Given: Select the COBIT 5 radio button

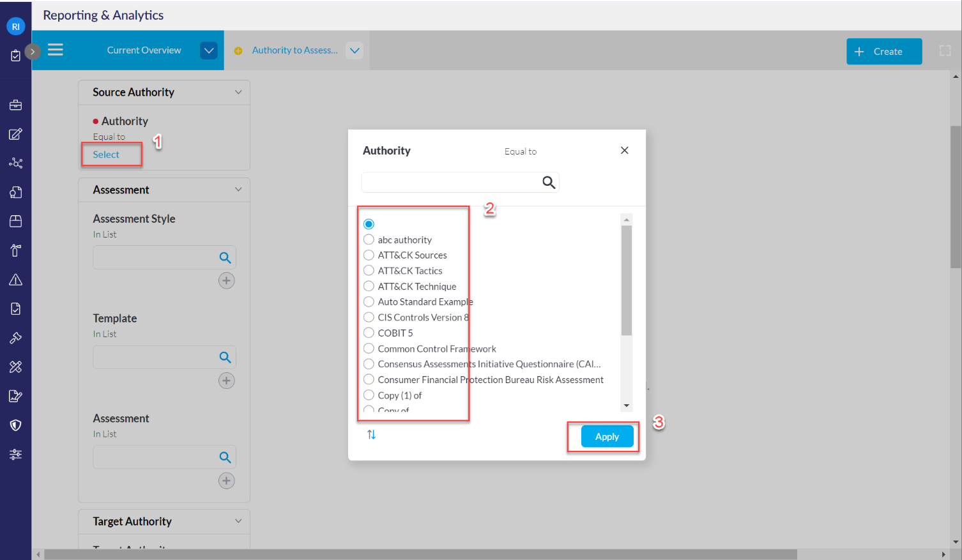Looking at the screenshot, I should tap(369, 333).
